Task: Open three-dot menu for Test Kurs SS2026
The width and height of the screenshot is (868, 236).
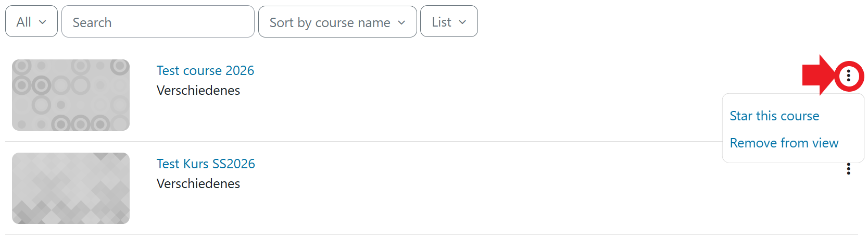Action: click(x=848, y=169)
